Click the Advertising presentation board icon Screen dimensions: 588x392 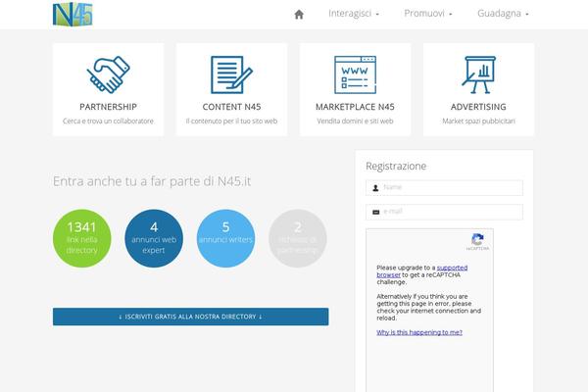coord(478,74)
